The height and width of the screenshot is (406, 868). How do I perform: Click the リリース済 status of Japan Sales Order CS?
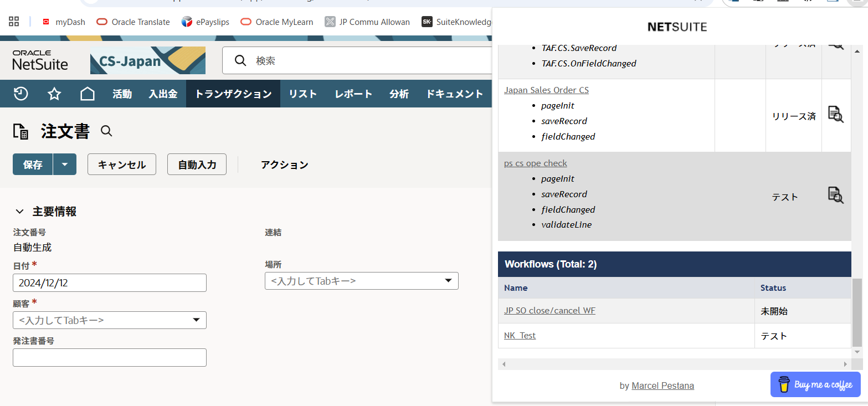(x=793, y=116)
